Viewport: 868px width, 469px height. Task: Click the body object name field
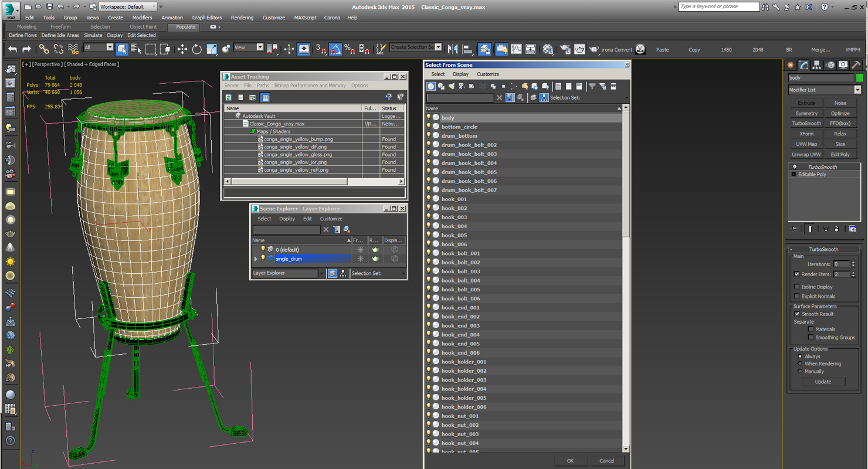pyautogui.click(x=821, y=77)
